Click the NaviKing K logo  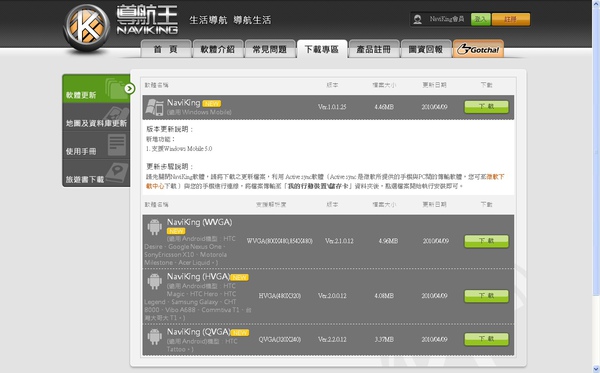(x=86, y=28)
